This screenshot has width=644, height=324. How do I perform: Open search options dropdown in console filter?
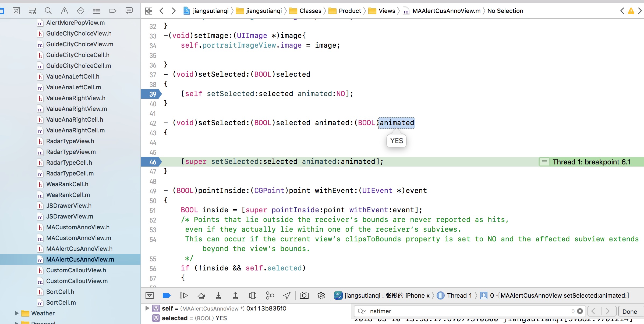362,311
